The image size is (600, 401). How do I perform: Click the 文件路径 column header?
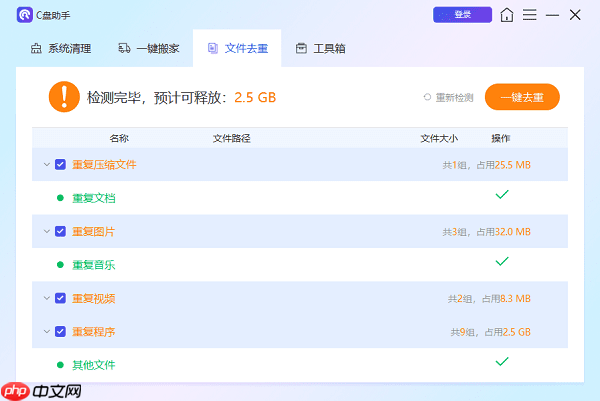232,138
